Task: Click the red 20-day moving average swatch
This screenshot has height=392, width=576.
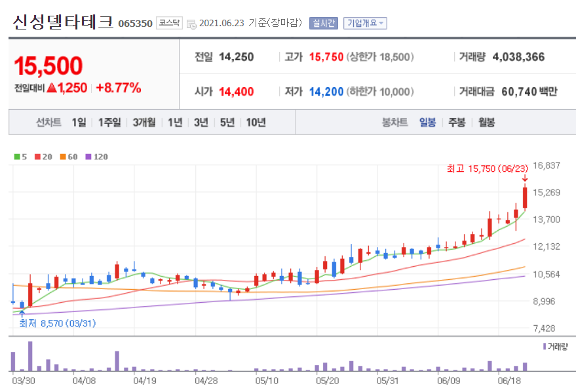Action: point(37,157)
